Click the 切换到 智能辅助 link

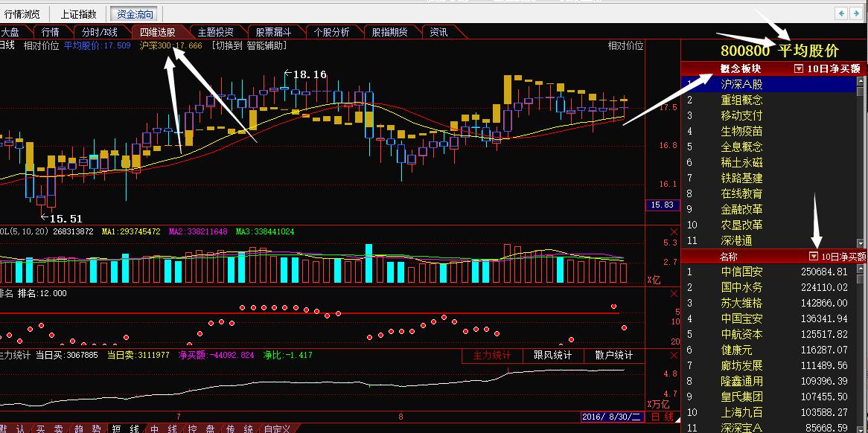248,45
